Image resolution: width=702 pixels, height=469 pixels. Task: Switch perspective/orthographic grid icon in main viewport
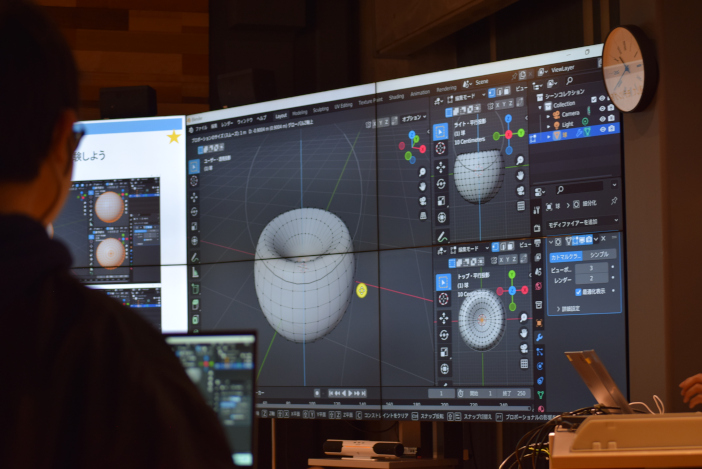[x=423, y=215]
